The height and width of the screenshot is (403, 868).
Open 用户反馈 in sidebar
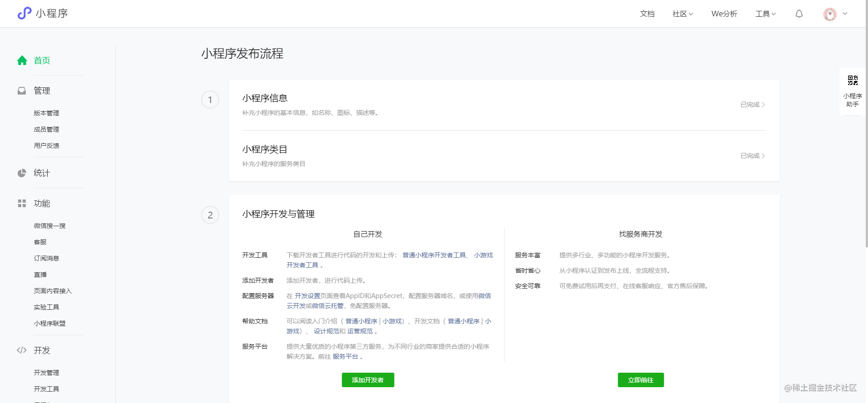click(x=47, y=146)
